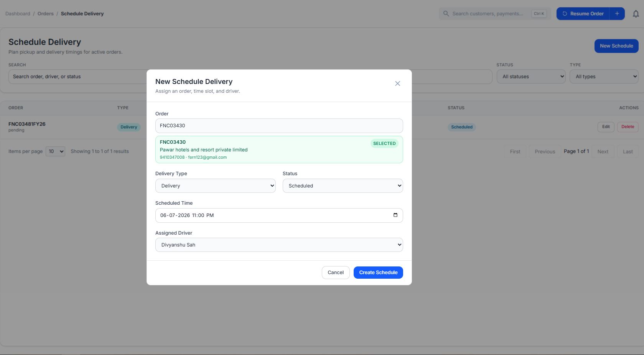The width and height of the screenshot is (644, 355).
Task: Go to Orders breadcrumb
Action: click(45, 14)
